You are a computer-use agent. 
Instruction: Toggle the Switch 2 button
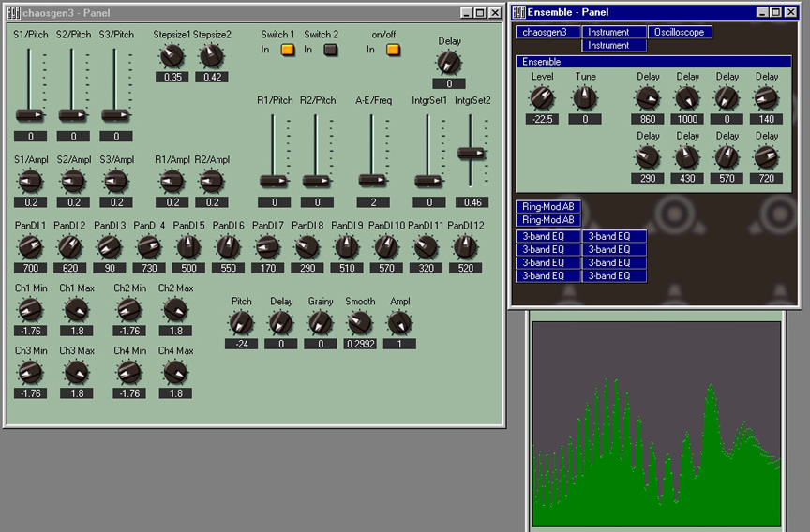coord(330,50)
